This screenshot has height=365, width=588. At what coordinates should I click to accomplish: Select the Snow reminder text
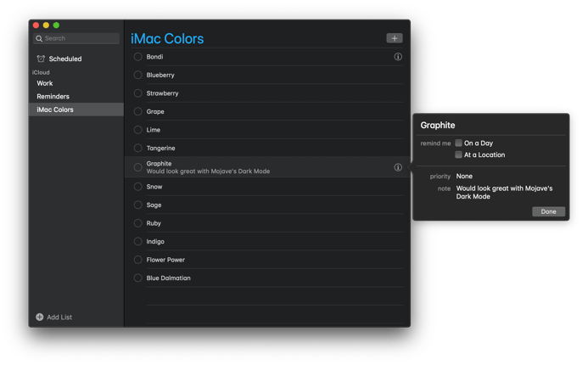coord(154,187)
